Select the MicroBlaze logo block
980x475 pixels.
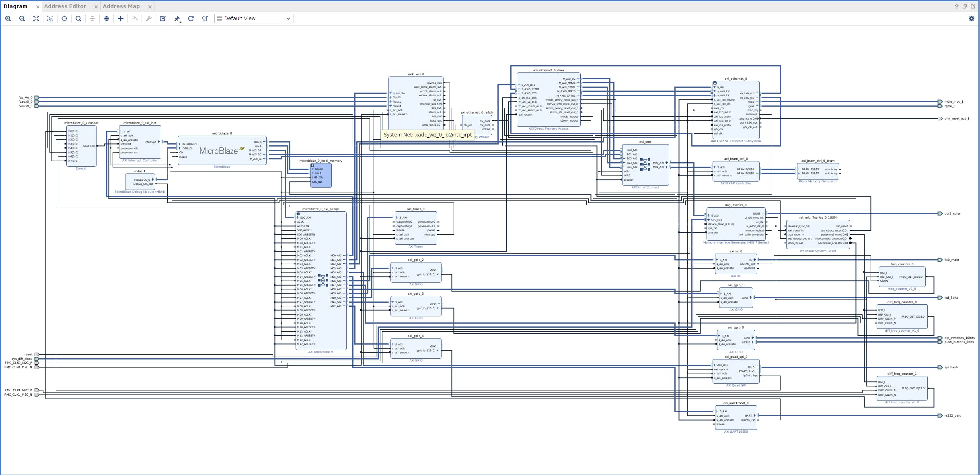click(x=222, y=151)
